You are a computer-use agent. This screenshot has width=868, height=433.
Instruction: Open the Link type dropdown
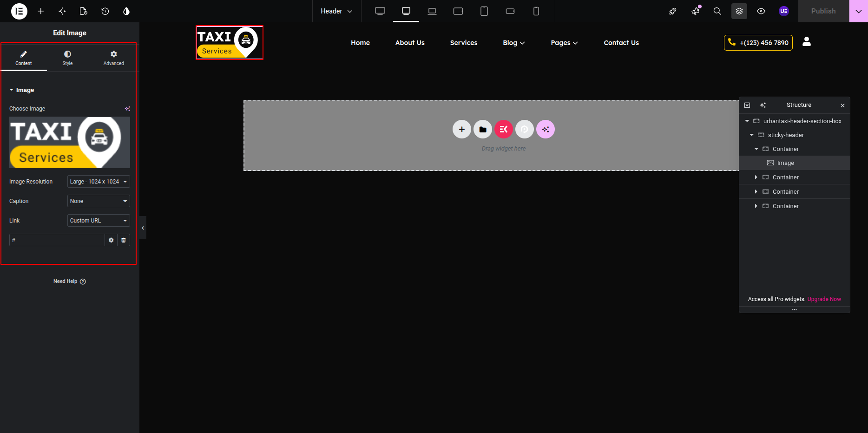[99, 221]
